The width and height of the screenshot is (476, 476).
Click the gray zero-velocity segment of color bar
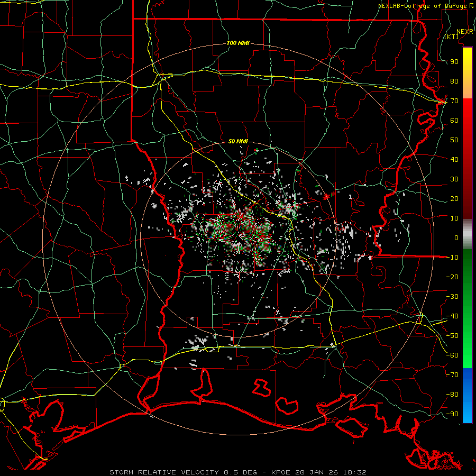coord(467,234)
